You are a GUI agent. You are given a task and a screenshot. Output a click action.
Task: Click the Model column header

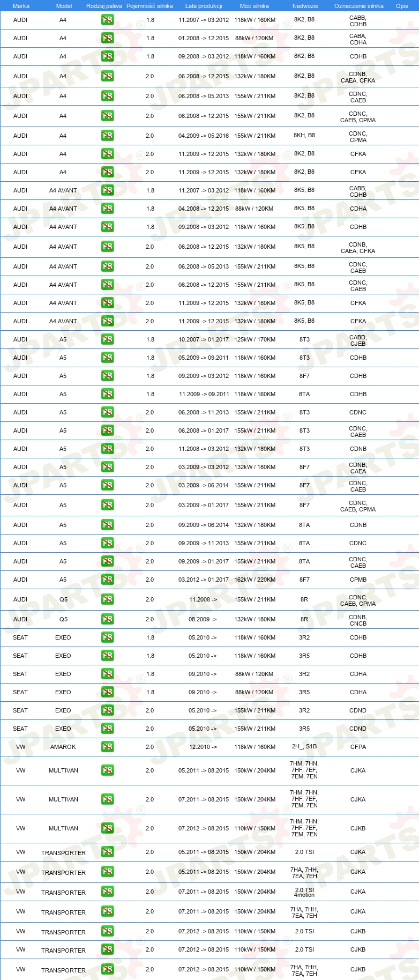(64, 6)
